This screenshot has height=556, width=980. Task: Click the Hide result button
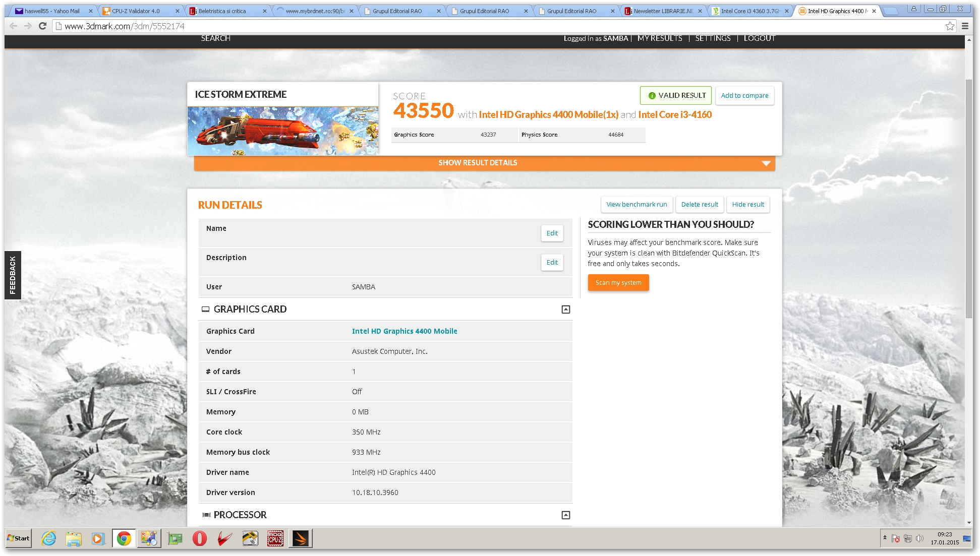748,205
